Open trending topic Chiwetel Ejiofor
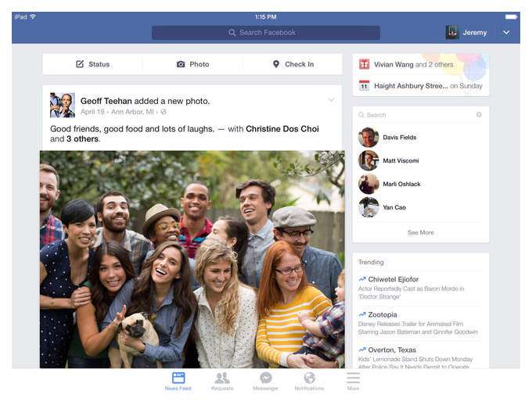This screenshot has height=405, width=532. 394,279
